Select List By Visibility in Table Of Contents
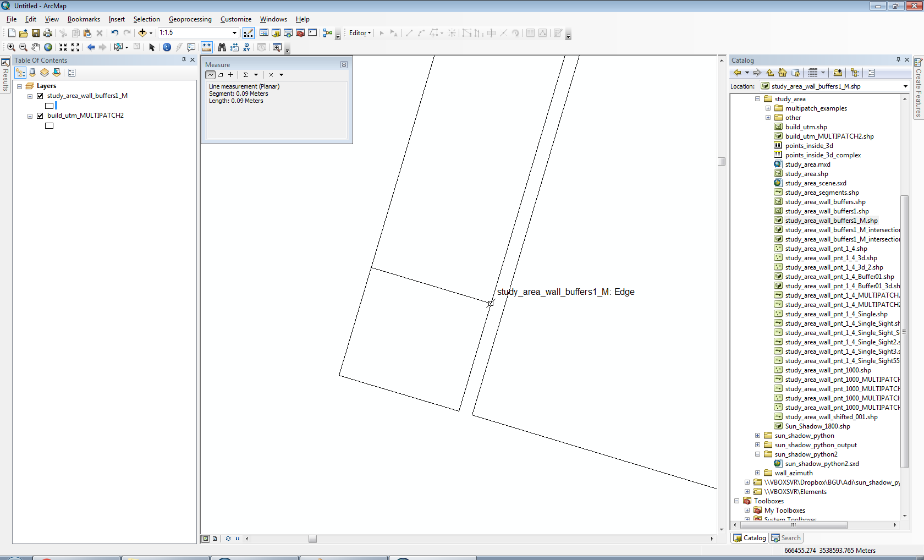 [45, 73]
